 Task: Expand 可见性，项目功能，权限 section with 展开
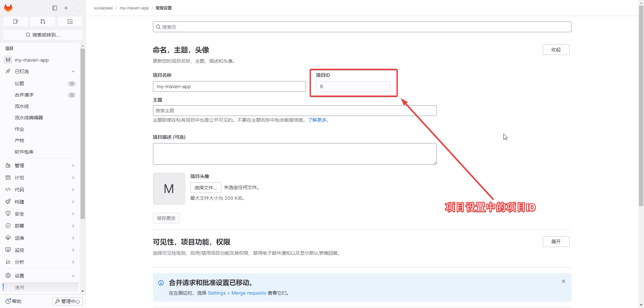[x=556, y=242]
